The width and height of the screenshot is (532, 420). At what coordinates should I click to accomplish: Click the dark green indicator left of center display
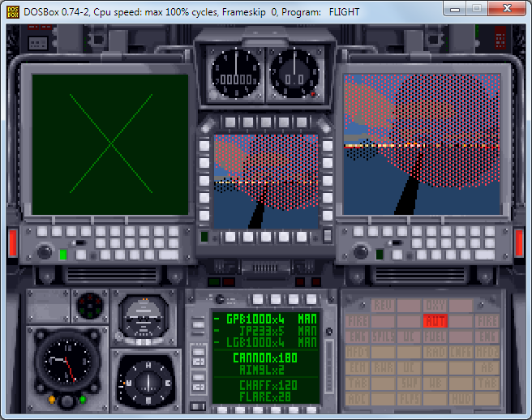tap(204, 237)
